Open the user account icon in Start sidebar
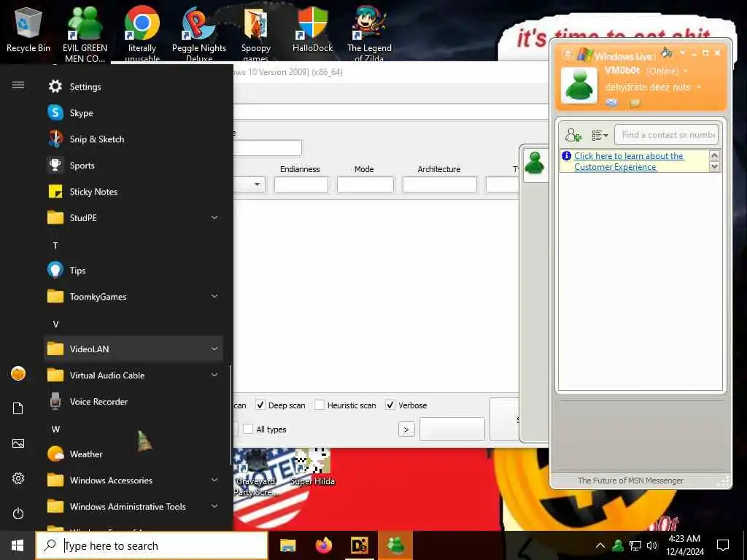The width and height of the screenshot is (747, 560). [x=18, y=373]
